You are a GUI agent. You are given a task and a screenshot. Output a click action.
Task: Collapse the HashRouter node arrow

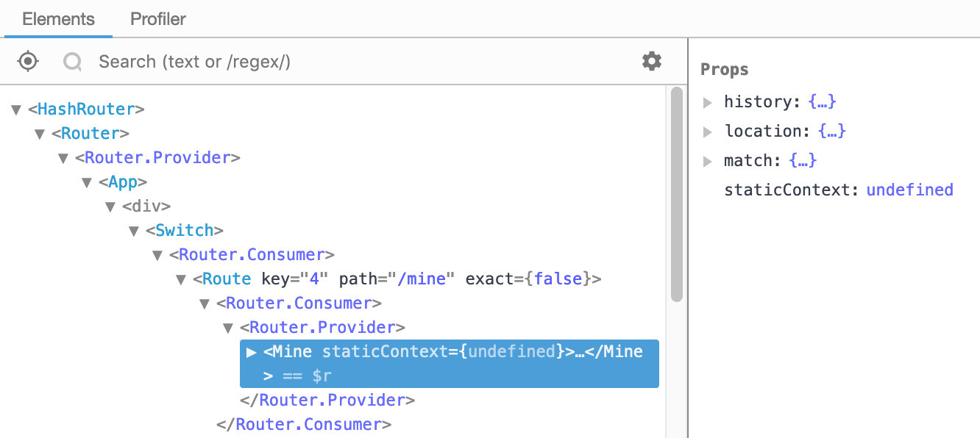16,109
